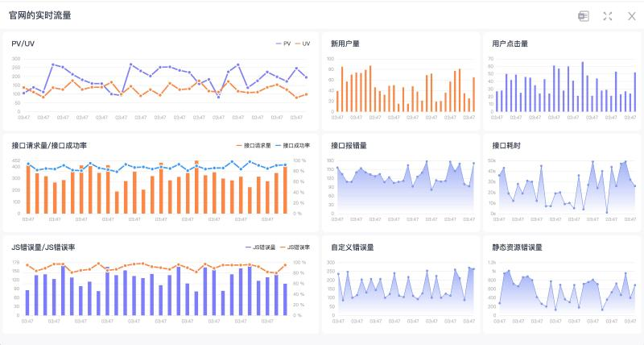Screen dimensions: 644x345
Task: Click the 新用户量 chart title
Action: (345, 44)
